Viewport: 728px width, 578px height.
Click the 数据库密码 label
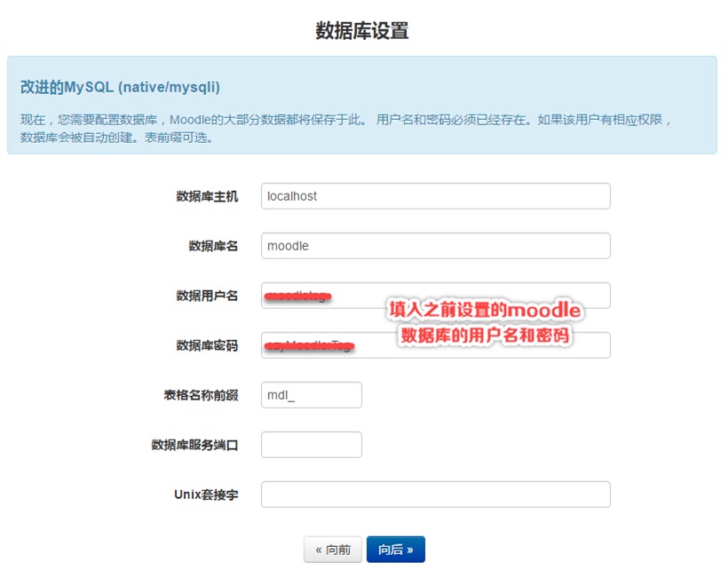pos(207,346)
